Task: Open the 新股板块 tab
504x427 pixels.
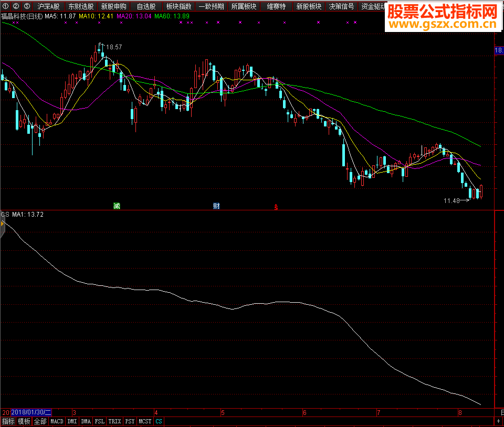Action: pyautogui.click(x=309, y=6)
